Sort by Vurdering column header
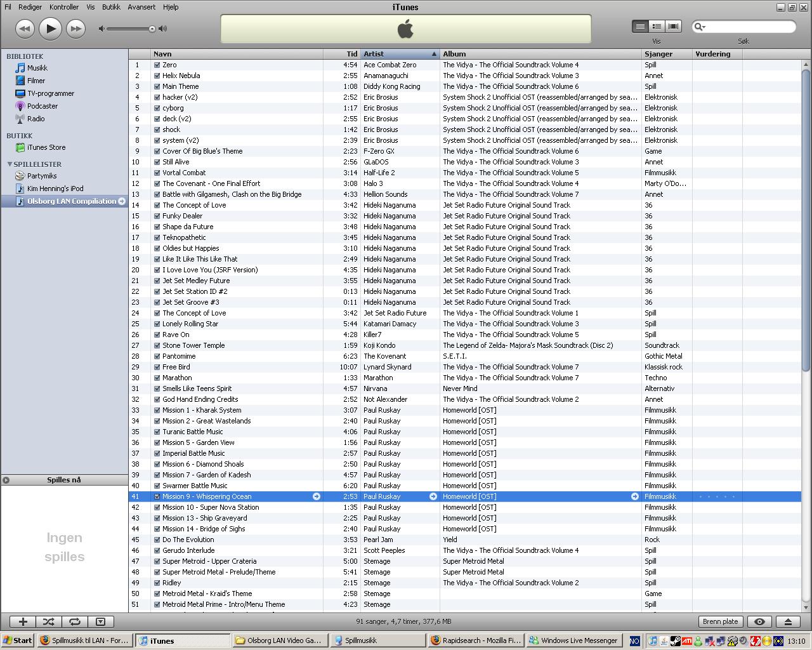 click(x=717, y=54)
